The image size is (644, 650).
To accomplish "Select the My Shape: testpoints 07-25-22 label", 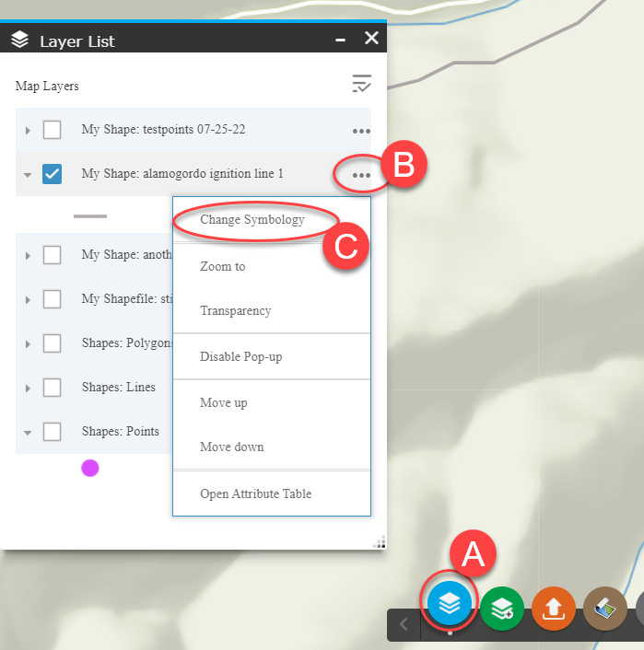I will tap(163, 129).
